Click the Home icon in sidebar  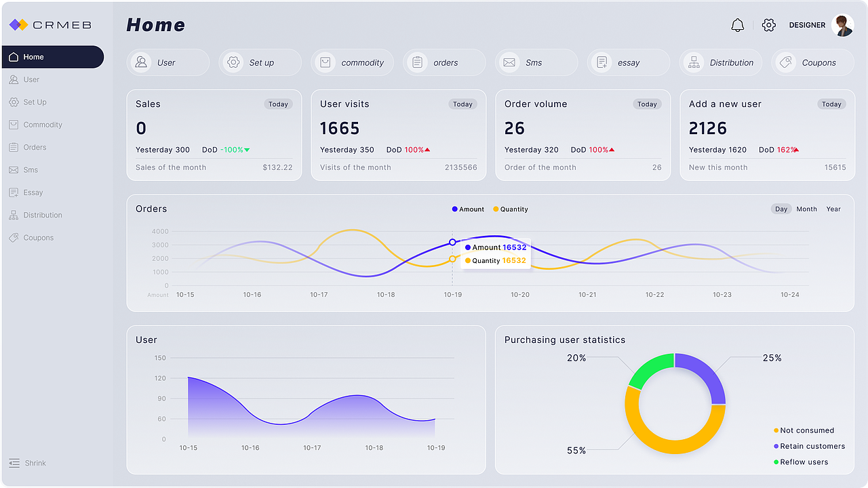point(14,57)
